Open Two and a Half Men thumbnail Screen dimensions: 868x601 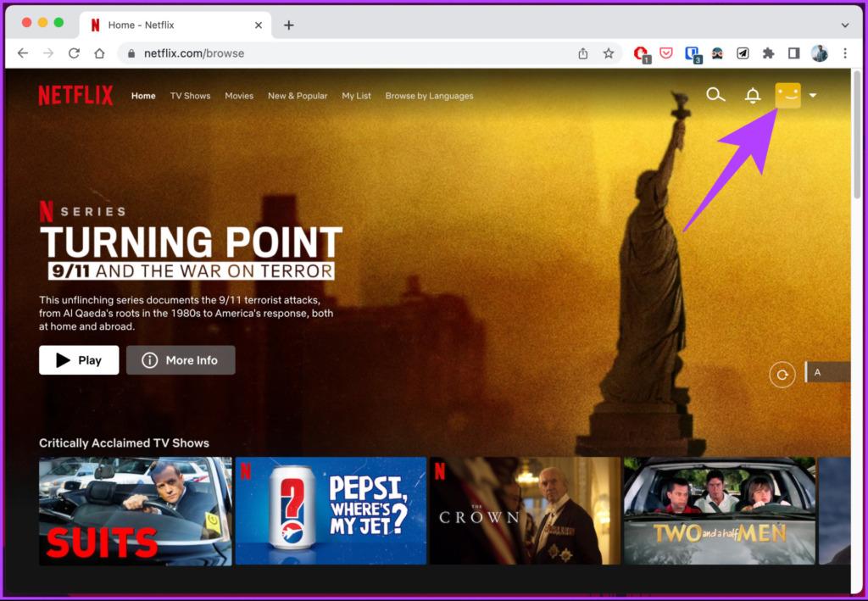click(x=720, y=511)
